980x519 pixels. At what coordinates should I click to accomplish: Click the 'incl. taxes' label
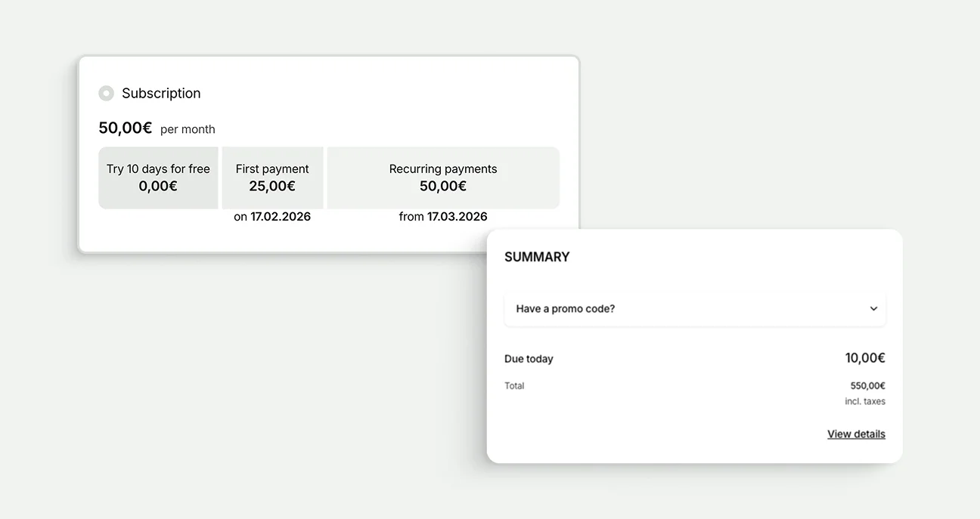click(864, 401)
